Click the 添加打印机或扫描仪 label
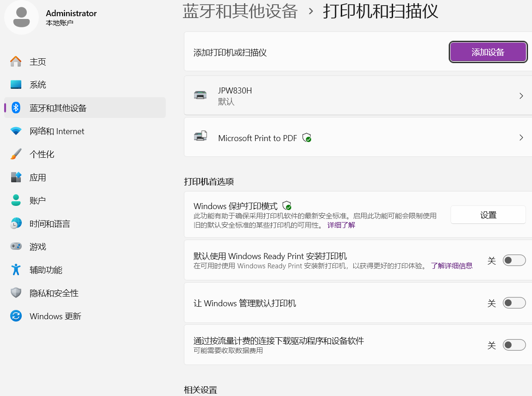532x396 pixels. [x=230, y=53]
